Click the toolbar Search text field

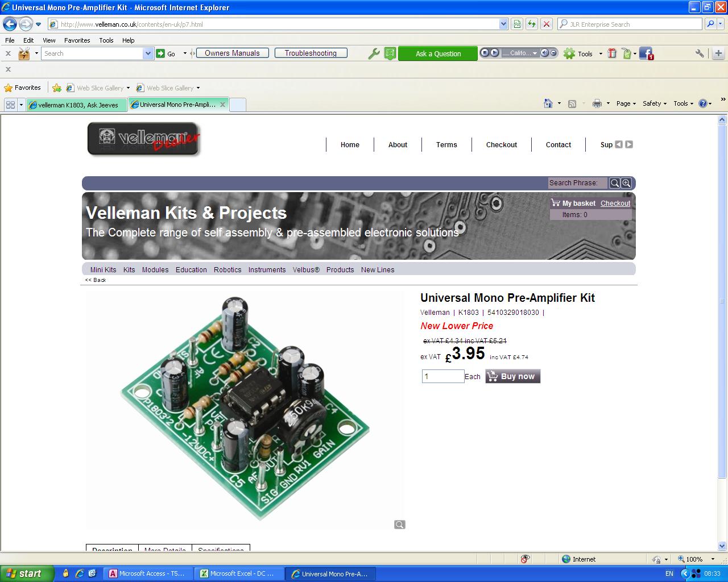pos(92,53)
